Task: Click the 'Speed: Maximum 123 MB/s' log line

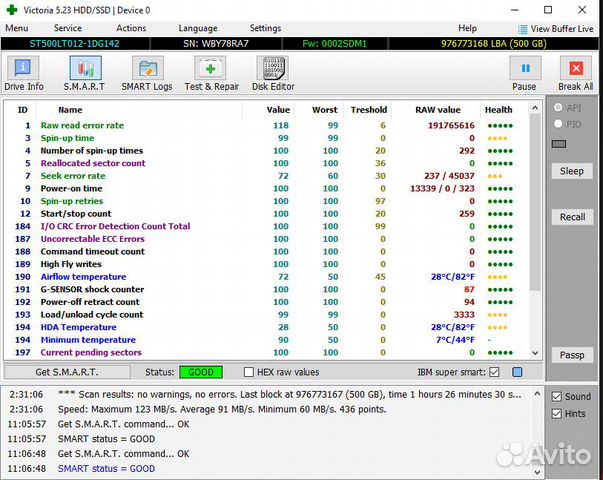Action: point(222,409)
